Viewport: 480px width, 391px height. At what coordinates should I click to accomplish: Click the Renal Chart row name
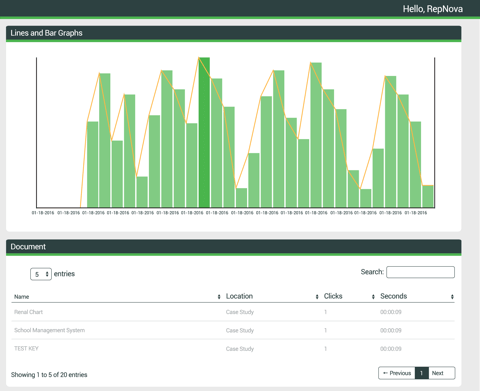coord(28,312)
